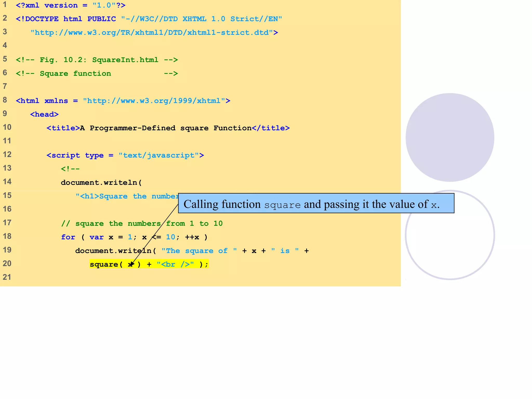Click the callout box about calling function square
532x399 pixels.
coord(316,204)
